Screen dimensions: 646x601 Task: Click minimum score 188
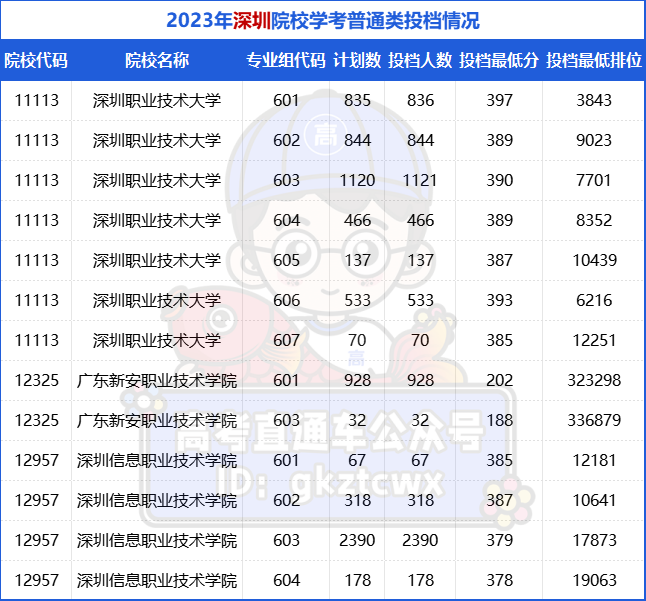pos(499,420)
